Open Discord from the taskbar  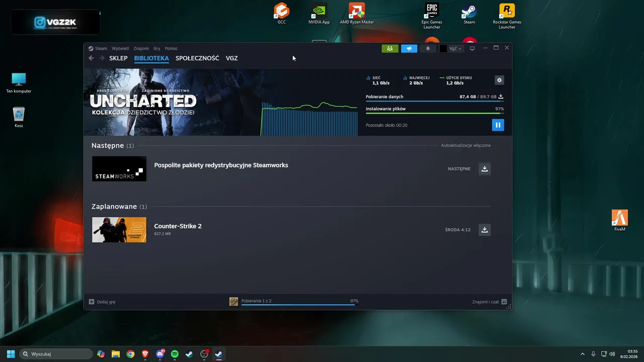pos(160,354)
